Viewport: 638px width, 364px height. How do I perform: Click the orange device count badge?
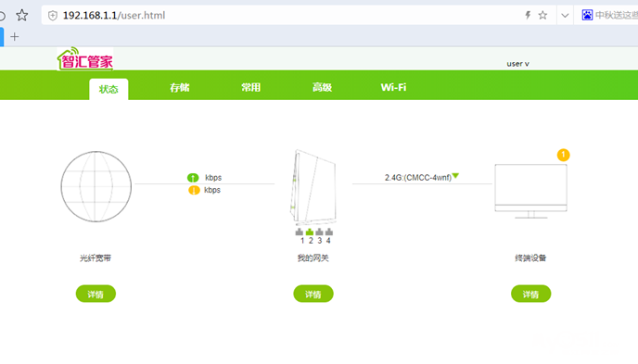pyautogui.click(x=564, y=155)
